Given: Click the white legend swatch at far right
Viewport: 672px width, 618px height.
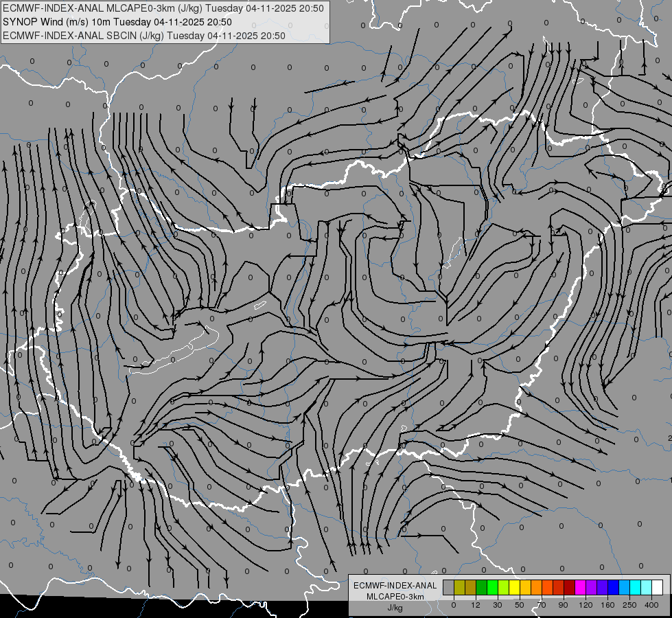Looking at the screenshot, I should 657,588.
